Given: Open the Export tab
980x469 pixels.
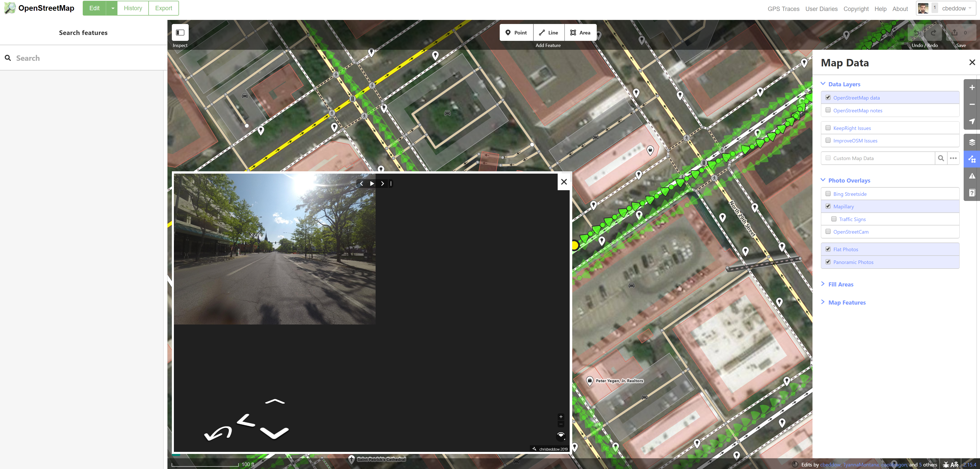Looking at the screenshot, I should click(x=164, y=8).
